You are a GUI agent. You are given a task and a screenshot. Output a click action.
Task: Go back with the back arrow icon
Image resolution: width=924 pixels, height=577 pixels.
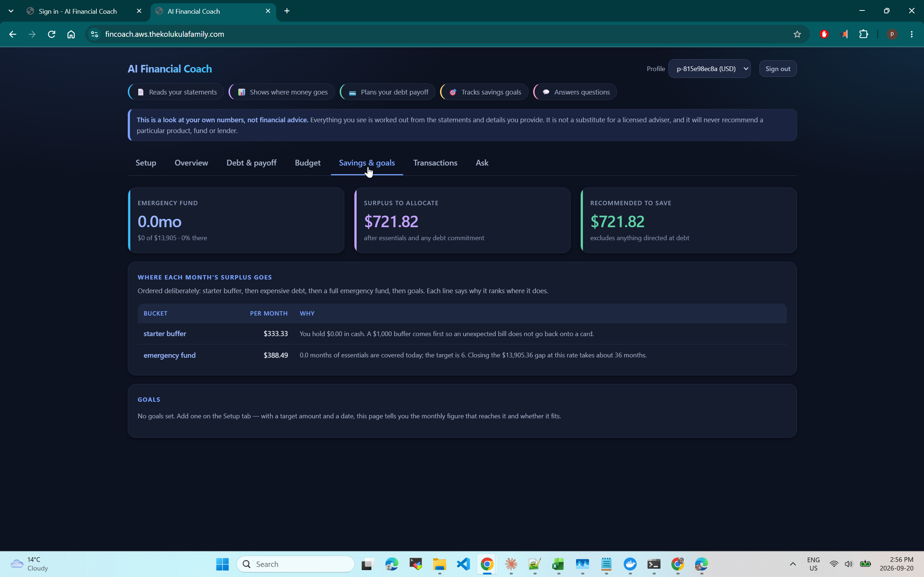(x=13, y=34)
